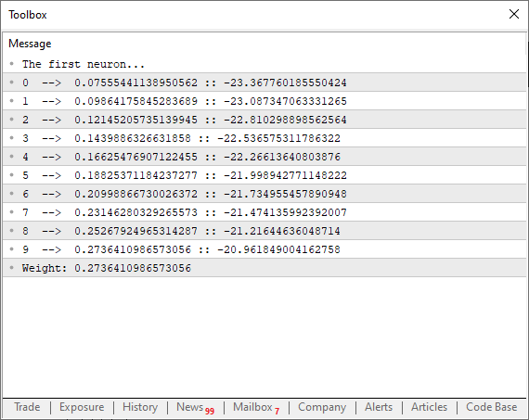The width and height of the screenshot is (529, 420).
Task: Select the log row starting with 8 -->
Action: click(x=264, y=231)
